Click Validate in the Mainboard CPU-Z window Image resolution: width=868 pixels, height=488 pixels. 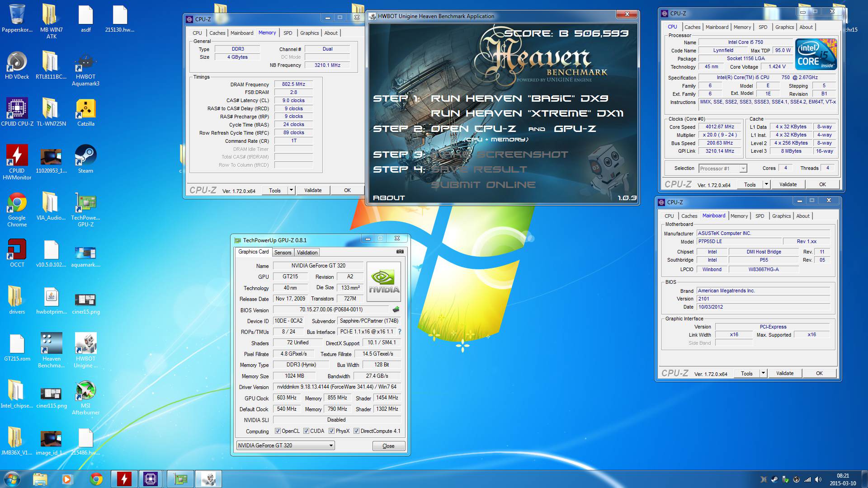(x=785, y=373)
